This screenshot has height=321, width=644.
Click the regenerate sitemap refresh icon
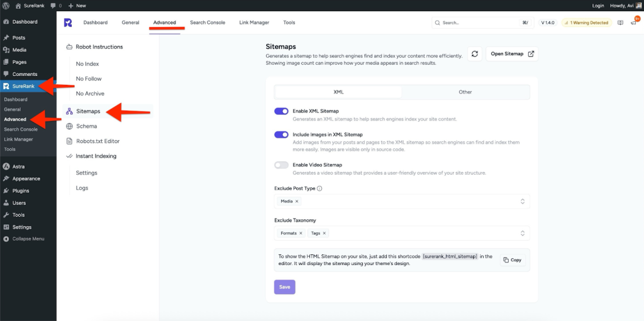(475, 54)
